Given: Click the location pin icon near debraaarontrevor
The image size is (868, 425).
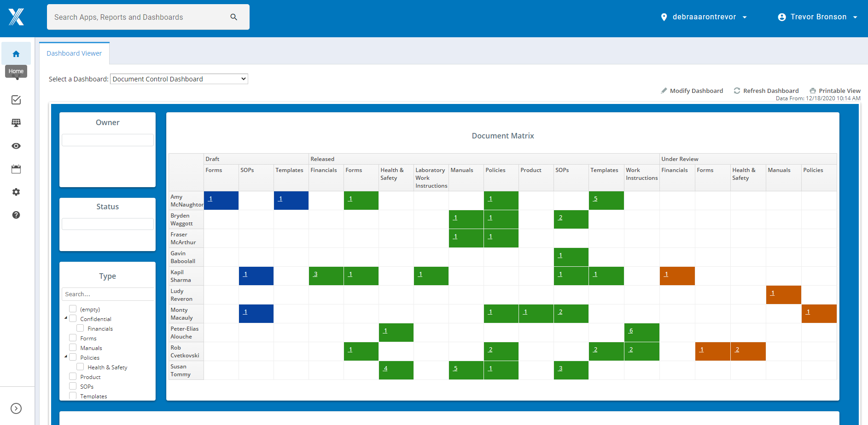Looking at the screenshot, I should coord(664,17).
